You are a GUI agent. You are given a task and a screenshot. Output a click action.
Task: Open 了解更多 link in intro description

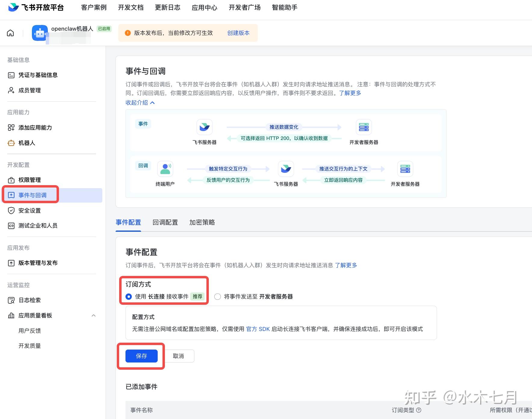pos(350,93)
